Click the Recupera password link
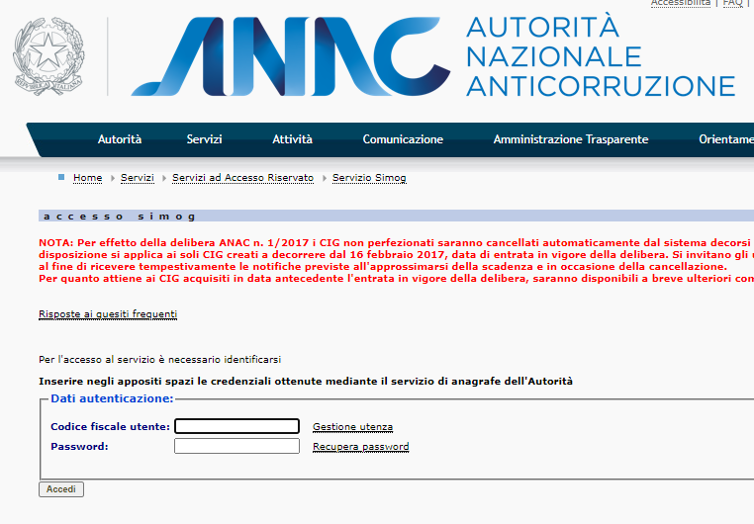The width and height of the screenshot is (754, 524). click(360, 447)
